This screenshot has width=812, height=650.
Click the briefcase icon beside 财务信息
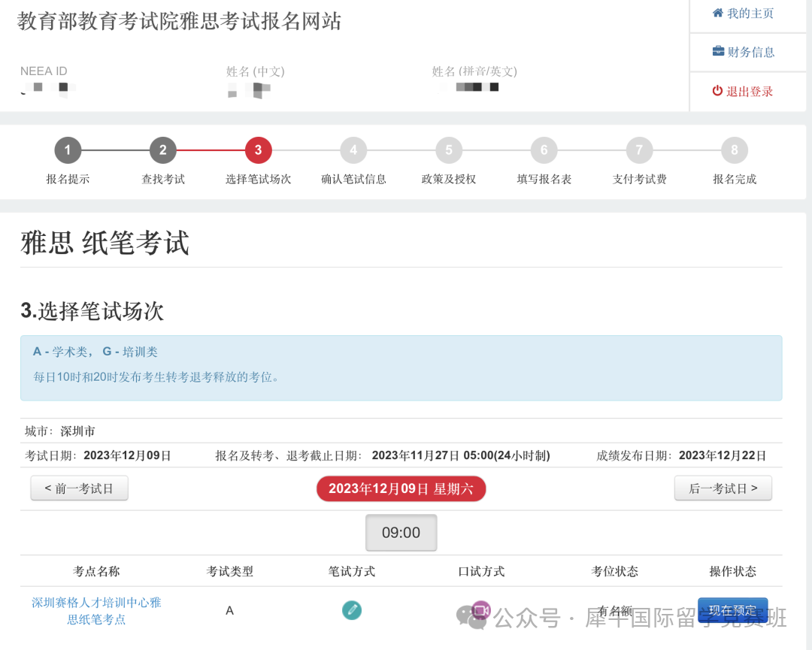point(718,51)
